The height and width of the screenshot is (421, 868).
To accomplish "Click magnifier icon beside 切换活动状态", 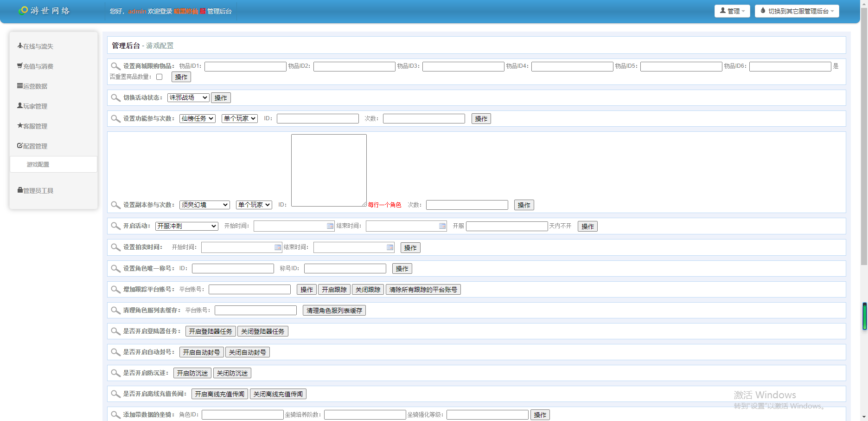I will [115, 98].
